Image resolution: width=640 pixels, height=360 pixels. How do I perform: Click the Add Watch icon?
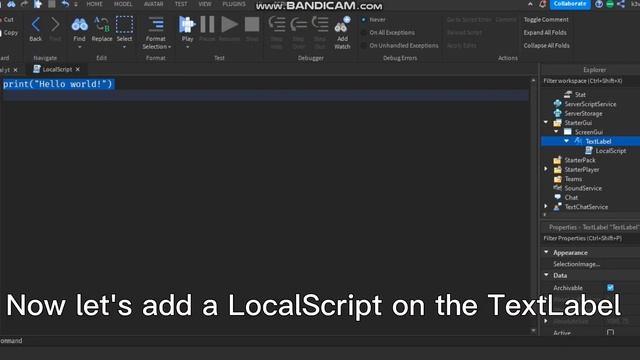point(342,24)
